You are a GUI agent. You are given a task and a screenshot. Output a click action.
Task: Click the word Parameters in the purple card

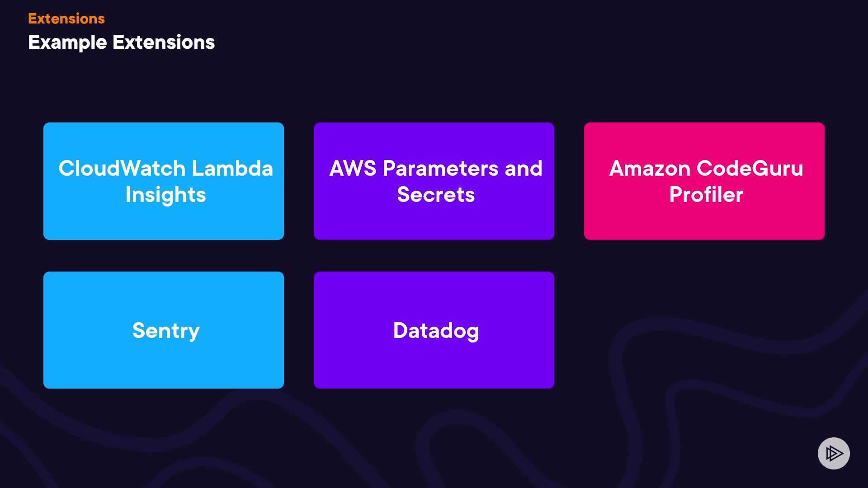tap(440, 169)
